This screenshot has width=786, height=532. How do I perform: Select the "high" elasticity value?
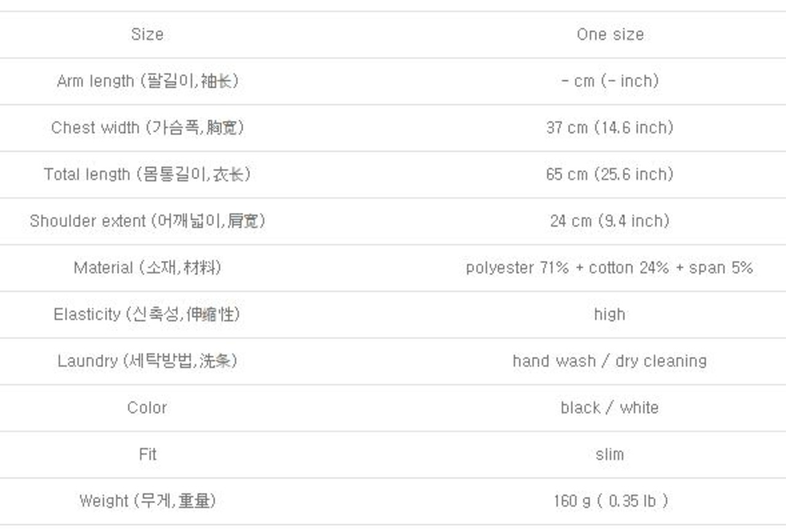click(x=610, y=314)
